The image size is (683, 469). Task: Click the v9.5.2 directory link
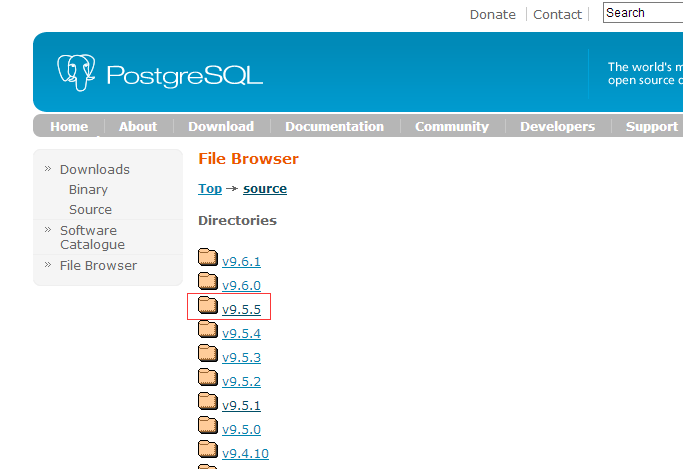point(241,381)
